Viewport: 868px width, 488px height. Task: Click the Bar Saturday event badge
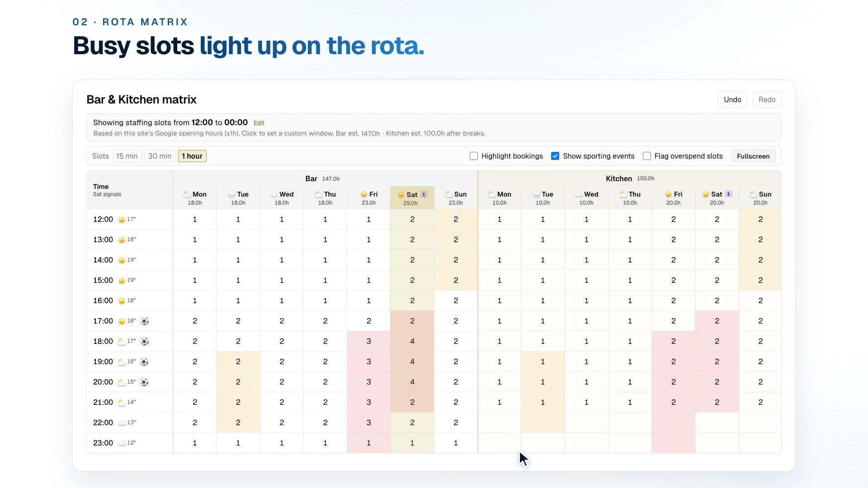424,194
